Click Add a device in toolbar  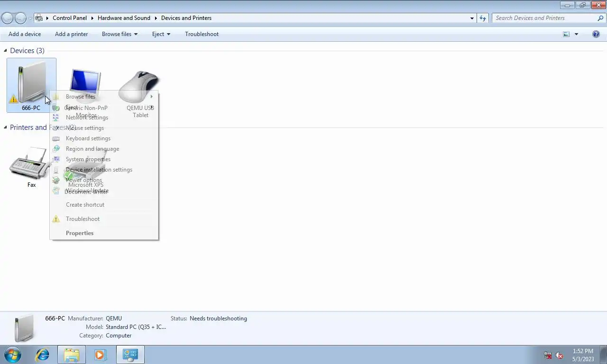pyautogui.click(x=25, y=34)
